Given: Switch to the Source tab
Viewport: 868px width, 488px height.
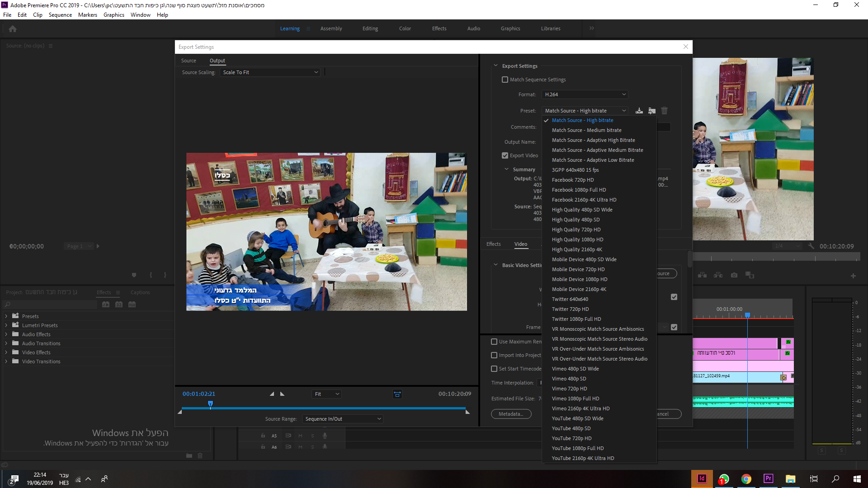Looking at the screenshot, I should pyautogui.click(x=189, y=61).
